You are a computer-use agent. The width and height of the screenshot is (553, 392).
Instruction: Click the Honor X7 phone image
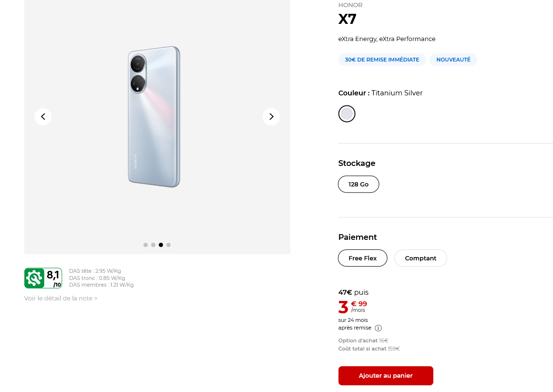154,117
